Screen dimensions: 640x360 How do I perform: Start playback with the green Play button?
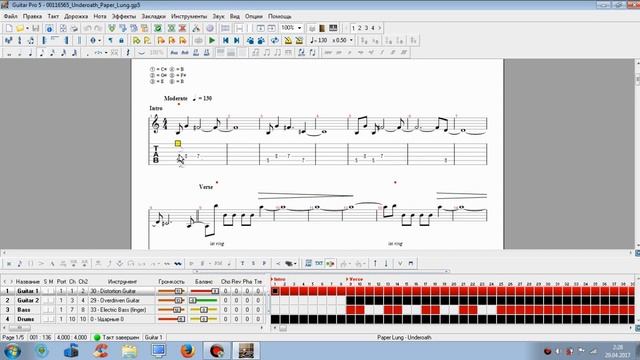click(x=212, y=40)
